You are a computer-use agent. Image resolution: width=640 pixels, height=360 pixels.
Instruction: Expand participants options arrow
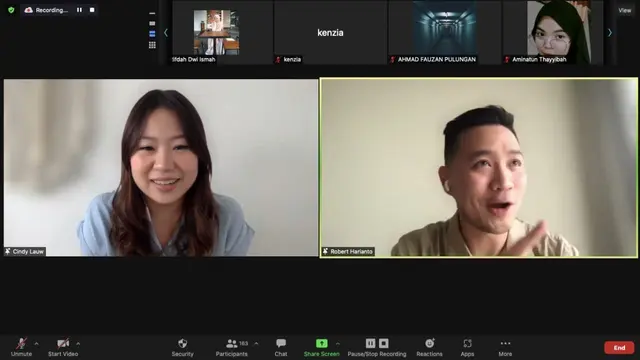click(x=256, y=344)
